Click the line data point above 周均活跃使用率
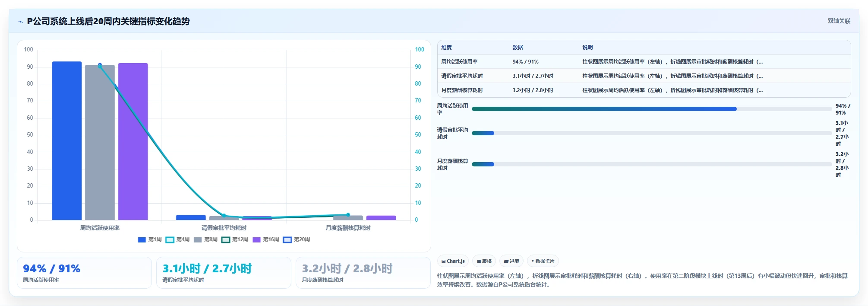Viewport: 868px width, 306px height. tap(100, 65)
